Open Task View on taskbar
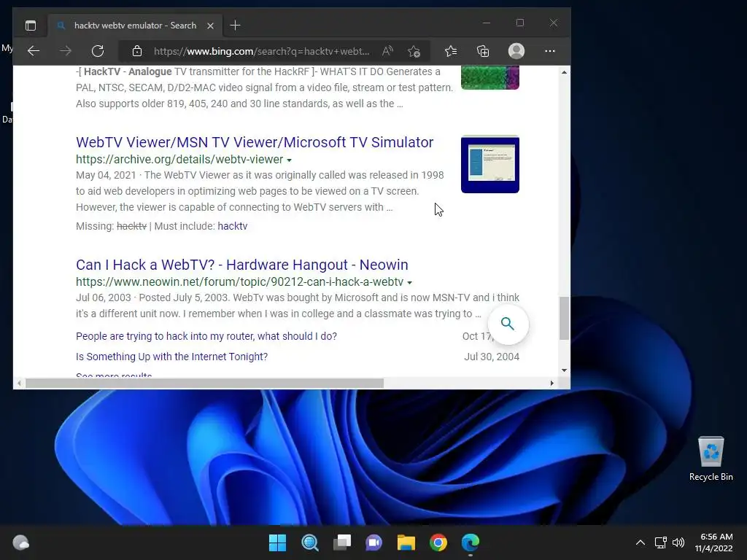Image resolution: width=747 pixels, height=560 pixels. click(342, 542)
